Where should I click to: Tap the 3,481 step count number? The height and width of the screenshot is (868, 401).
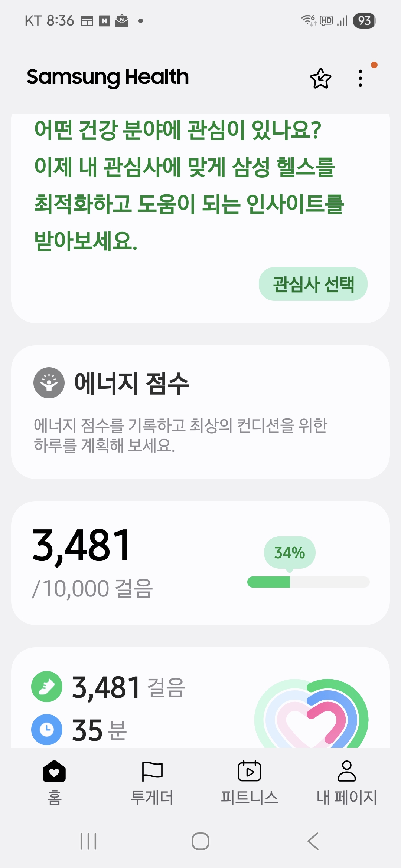(82, 546)
